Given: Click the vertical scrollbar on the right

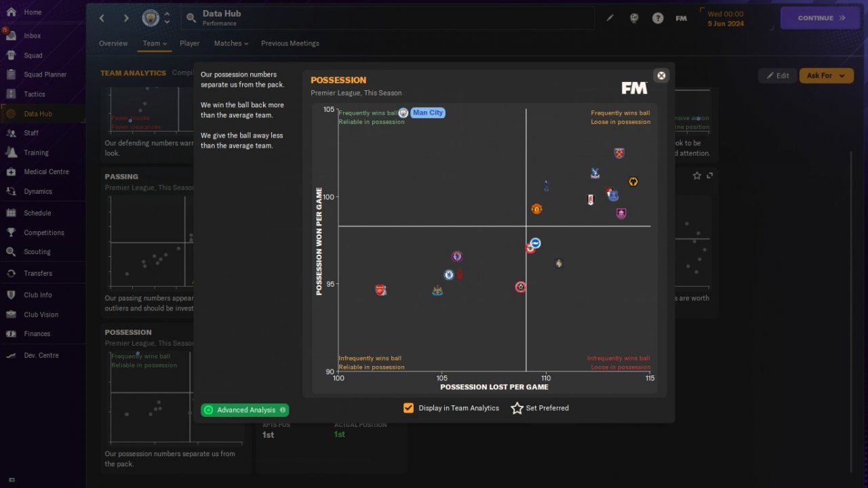Looking at the screenshot, I should [852, 312].
